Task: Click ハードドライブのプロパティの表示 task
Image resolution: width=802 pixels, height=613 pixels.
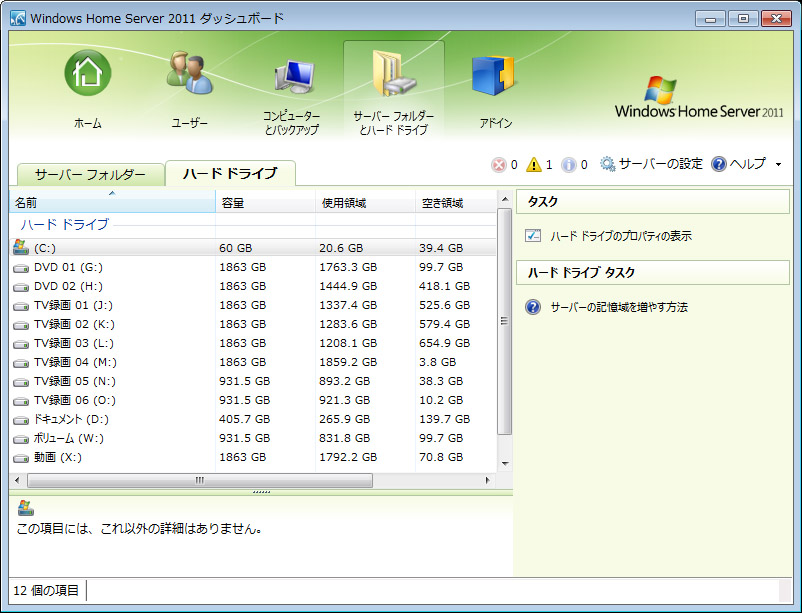Action: coord(620,237)
